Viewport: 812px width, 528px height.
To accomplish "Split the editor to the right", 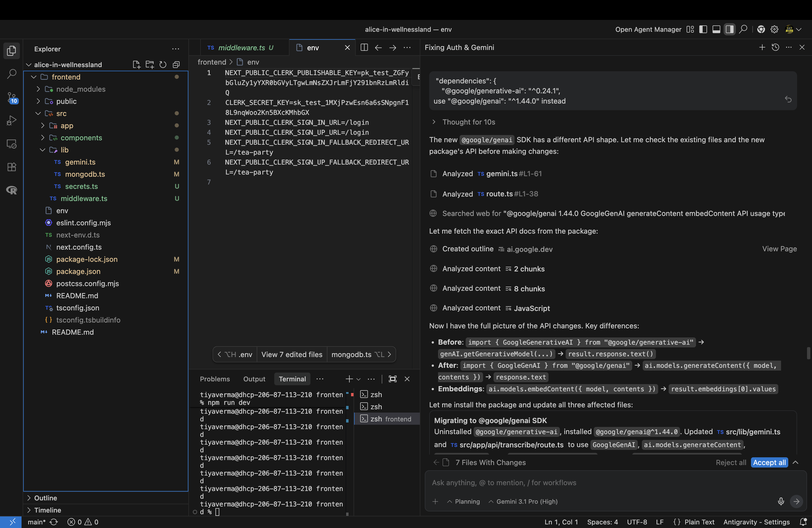I will coord(364,48).
